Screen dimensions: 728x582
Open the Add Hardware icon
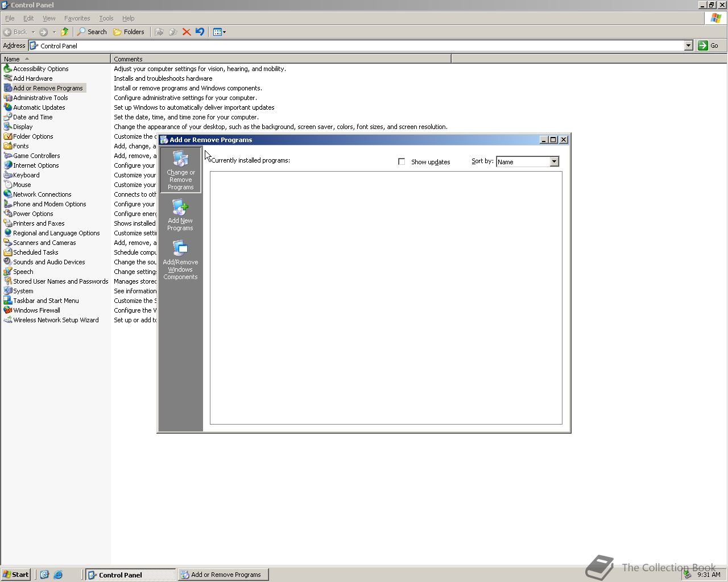(x=8, y=78)
